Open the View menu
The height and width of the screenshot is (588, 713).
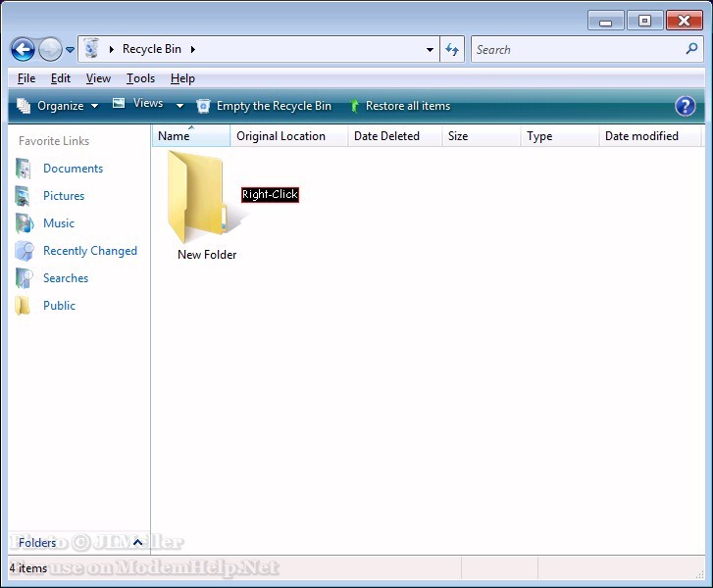pyautogui.click(x=98, y=78)
